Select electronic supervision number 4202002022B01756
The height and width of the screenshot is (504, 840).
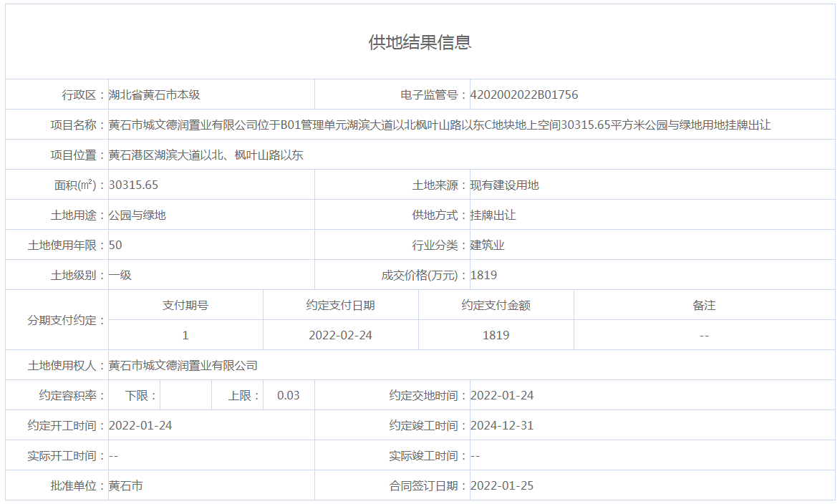pos(524,94)
